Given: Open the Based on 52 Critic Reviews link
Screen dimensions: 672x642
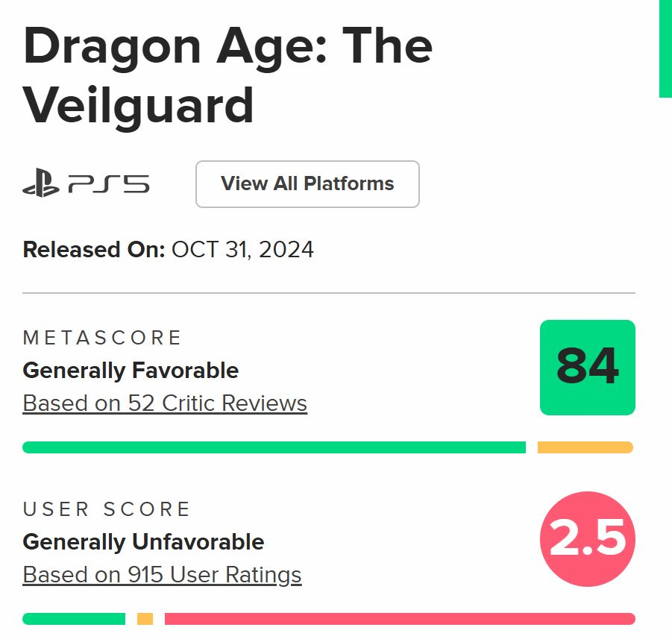Looking at the screenshot, I should [165, 403].
